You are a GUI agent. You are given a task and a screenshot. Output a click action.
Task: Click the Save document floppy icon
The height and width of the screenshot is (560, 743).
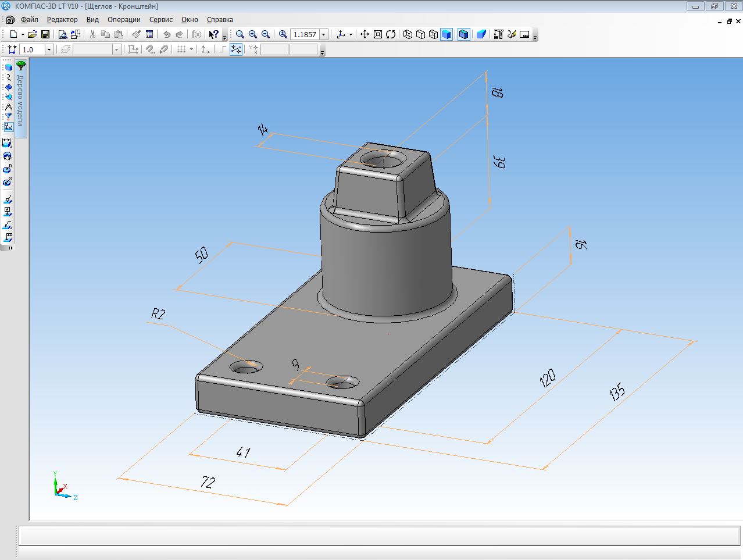[45, 34]
